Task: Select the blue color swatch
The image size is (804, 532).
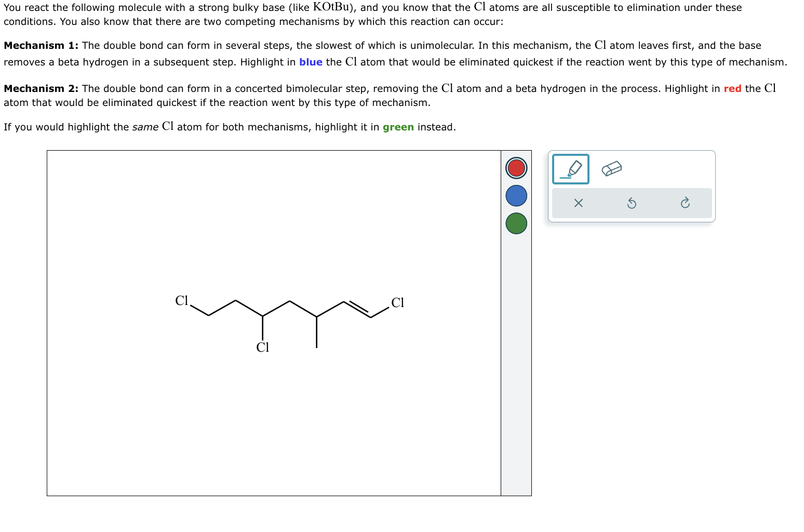Action: 516,196
